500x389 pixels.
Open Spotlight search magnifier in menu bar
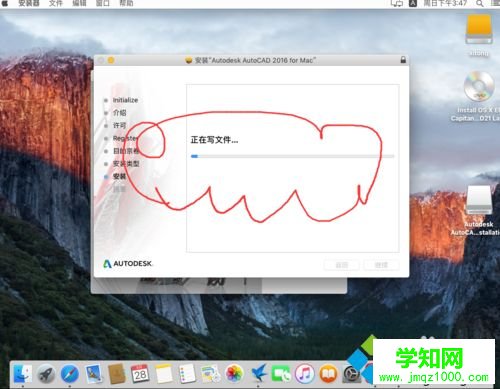(480, 3)
